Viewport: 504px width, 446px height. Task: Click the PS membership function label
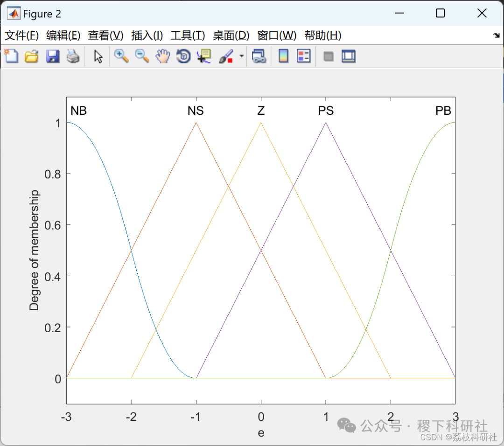(x=326, y=111)
